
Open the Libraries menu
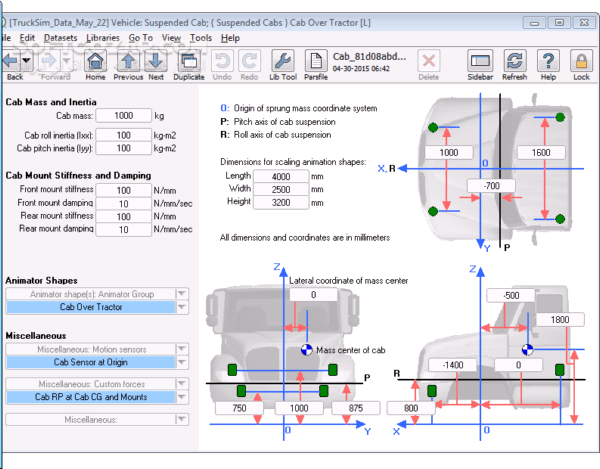tap(104, 37)
